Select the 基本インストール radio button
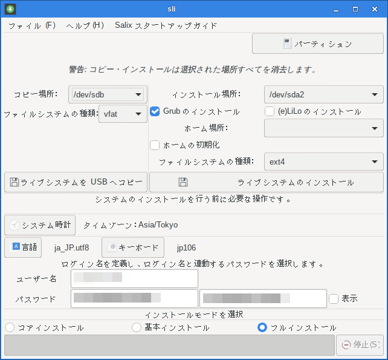Image resolution: width=388 pixels, height=360 pixels. (137, 328)
